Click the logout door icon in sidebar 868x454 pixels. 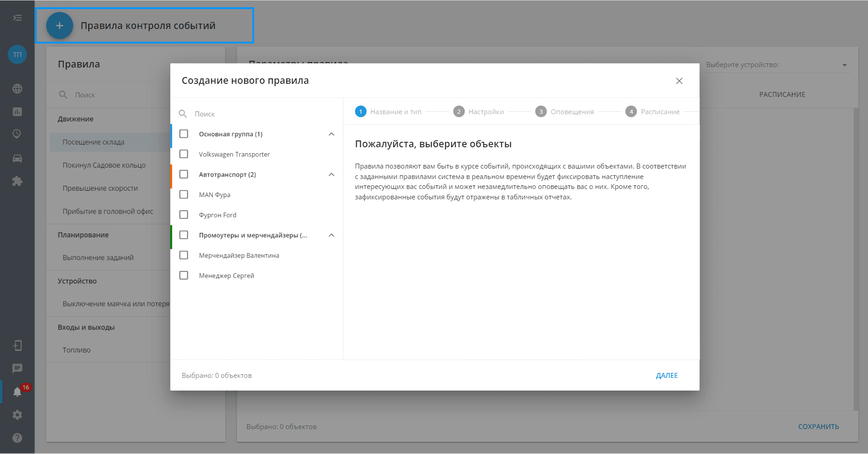point(17,346)
